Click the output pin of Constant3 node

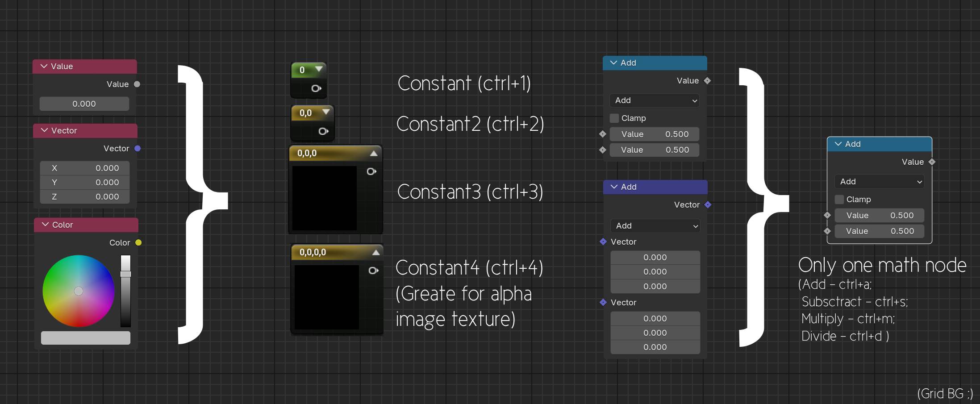pos(371,171)
